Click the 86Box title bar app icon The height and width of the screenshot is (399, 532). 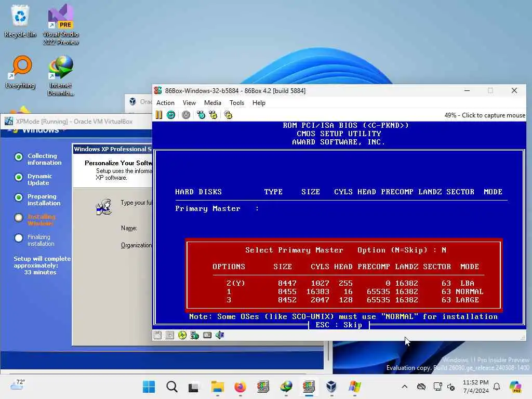click(158, 90)
